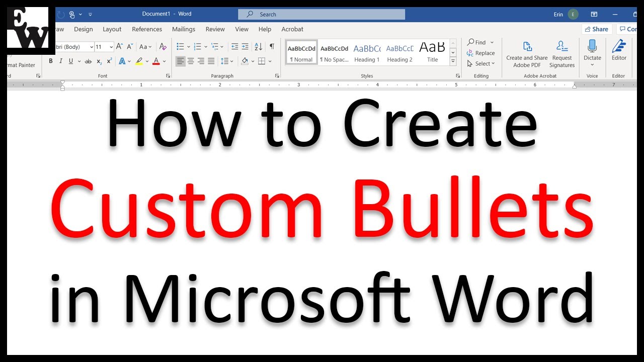Screen dimensions: 644x362
Task: Expand the Bullets library dropdown arrow
Action: point(188,47)
